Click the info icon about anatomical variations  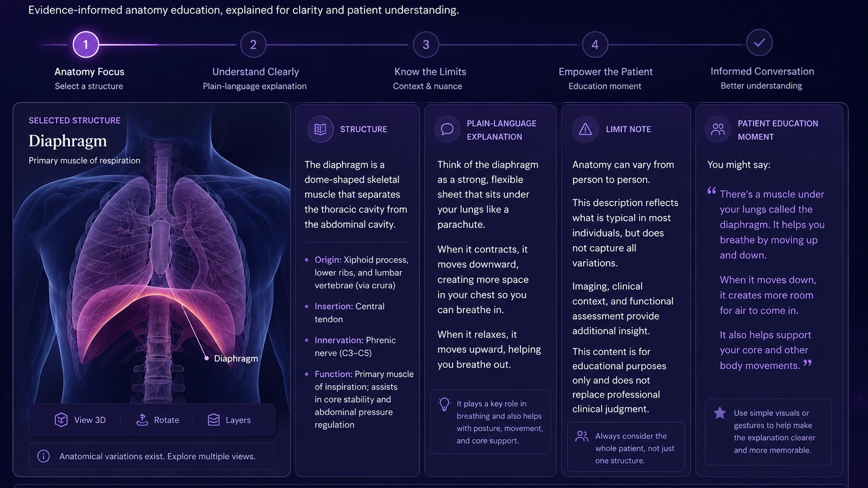click(x=43, y=456)
